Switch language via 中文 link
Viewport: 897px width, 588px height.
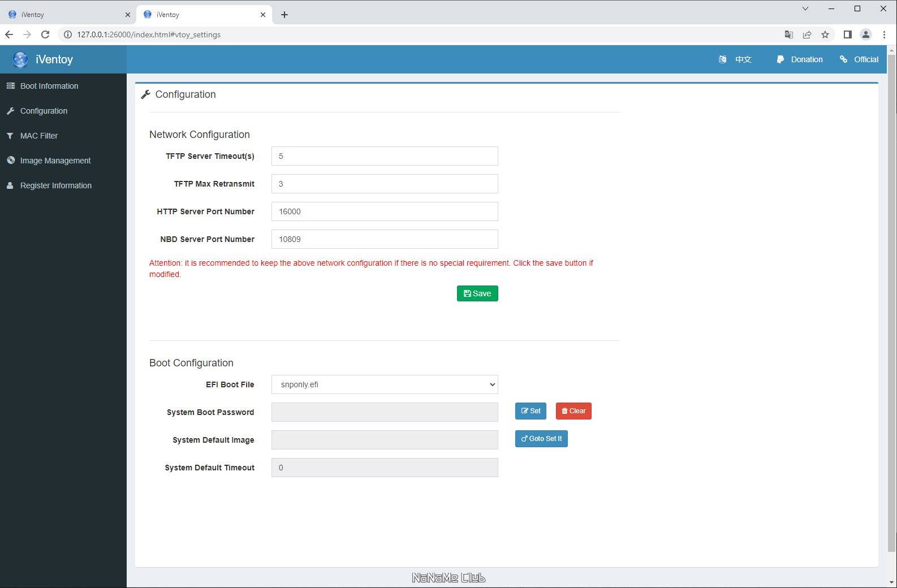[x=743, y=59]
